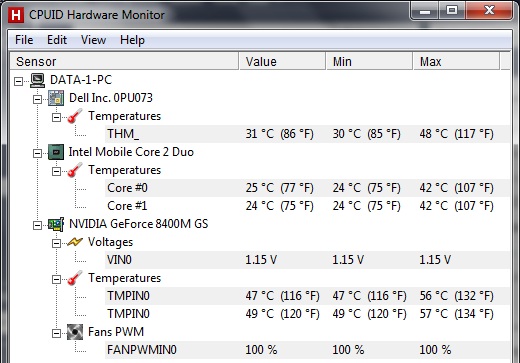The width and height of the screenshot is (520, 363).
Task: Click the Intel Mobile Core 2 Duo chip icon
Action: 56,152
